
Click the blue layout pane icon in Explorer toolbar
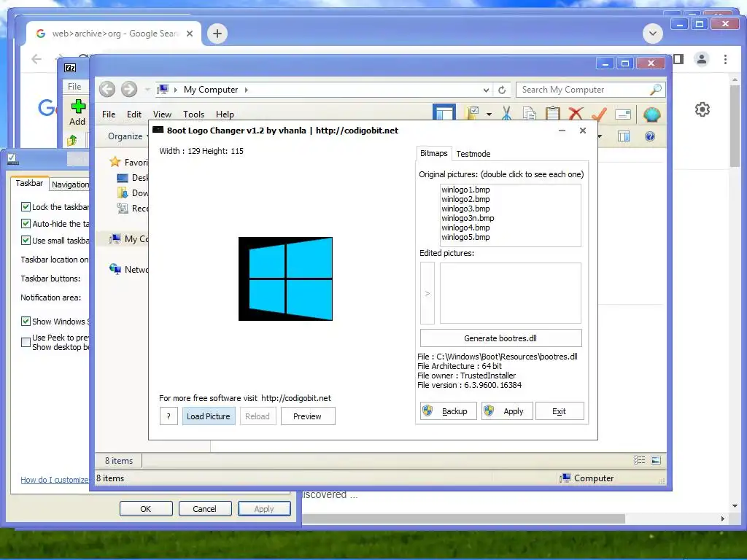click(x=444, y=113)
